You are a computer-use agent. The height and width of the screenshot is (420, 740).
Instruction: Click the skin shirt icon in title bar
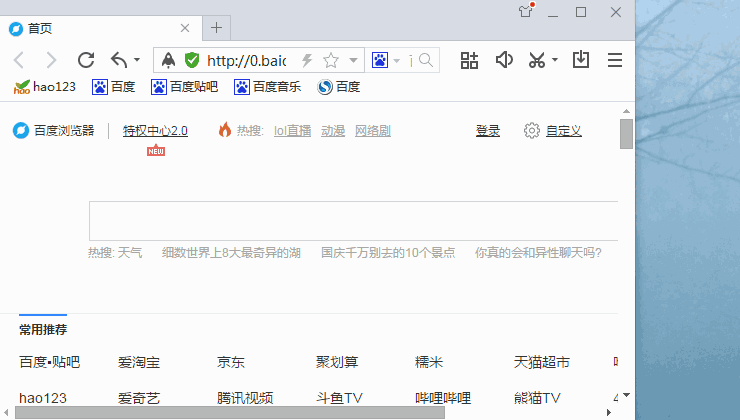coord(526,12)
